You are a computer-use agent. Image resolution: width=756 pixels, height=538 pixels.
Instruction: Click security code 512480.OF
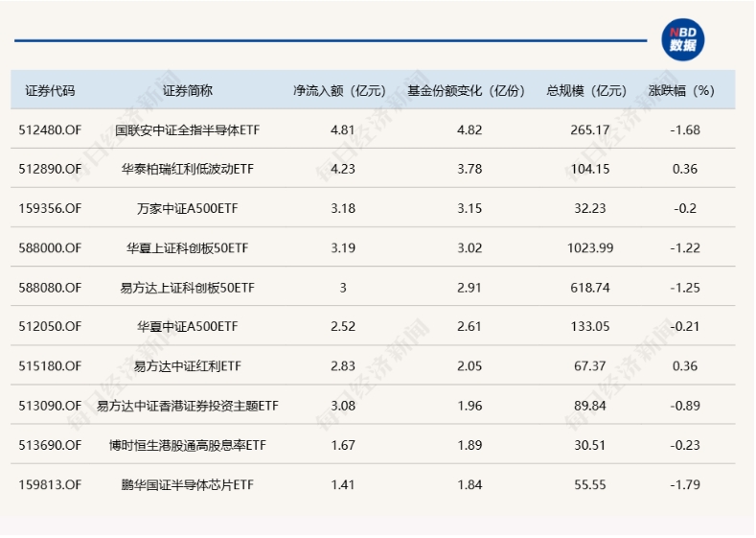click(x=51, y=129)
